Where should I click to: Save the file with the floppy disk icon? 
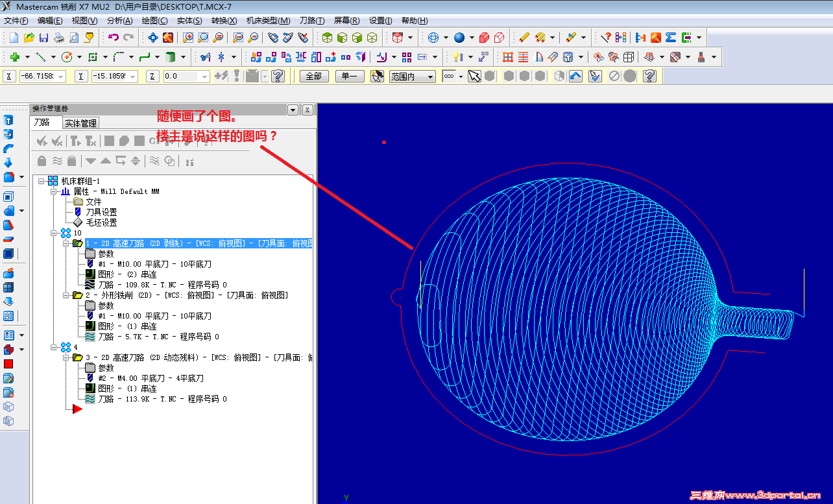[44, 38]
